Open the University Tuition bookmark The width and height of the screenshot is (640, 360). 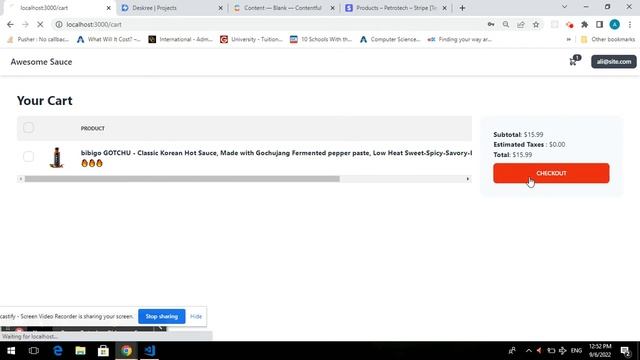251,39
